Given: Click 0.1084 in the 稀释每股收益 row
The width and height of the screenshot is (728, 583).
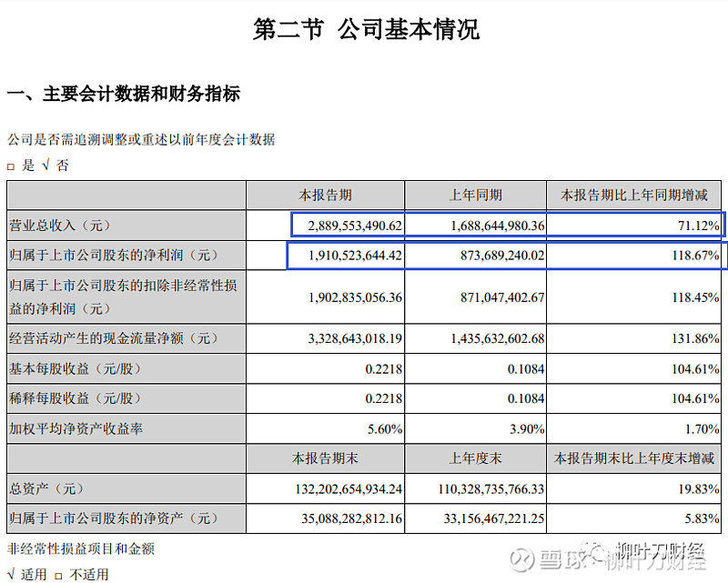Looking at the screenshot, I should [526, 398].
